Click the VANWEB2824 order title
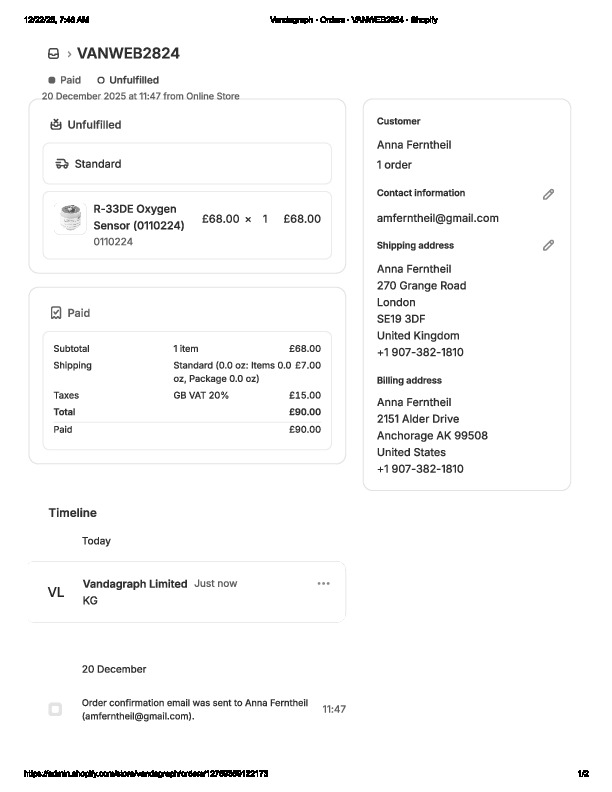The width and height of the screenshot is (612, 792). coord(128,54)
